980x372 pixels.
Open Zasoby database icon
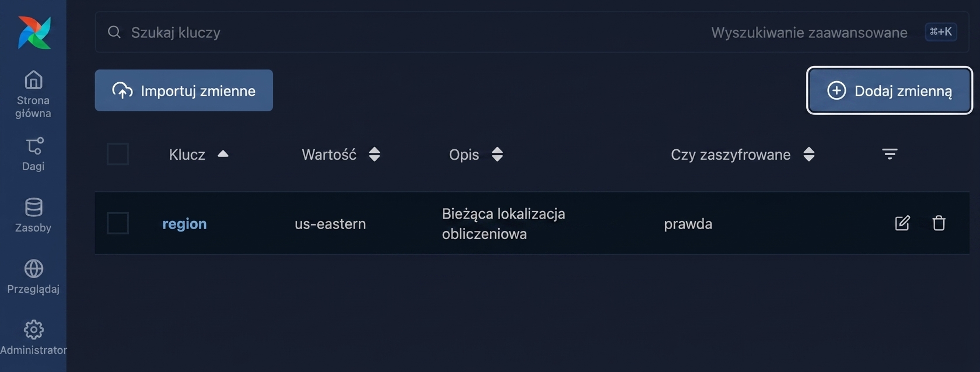pos(33,207)
